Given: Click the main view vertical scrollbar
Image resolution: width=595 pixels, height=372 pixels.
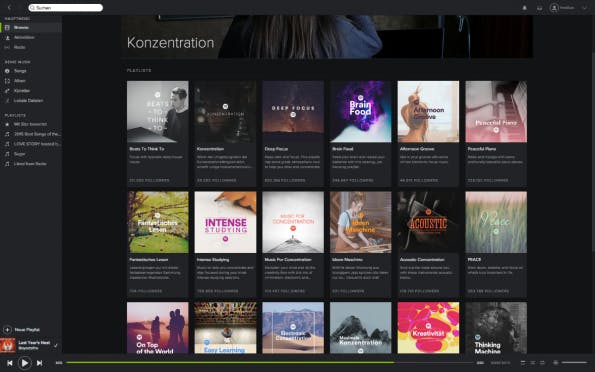Looking at the screenshot, I should click(x=593, y=152).
